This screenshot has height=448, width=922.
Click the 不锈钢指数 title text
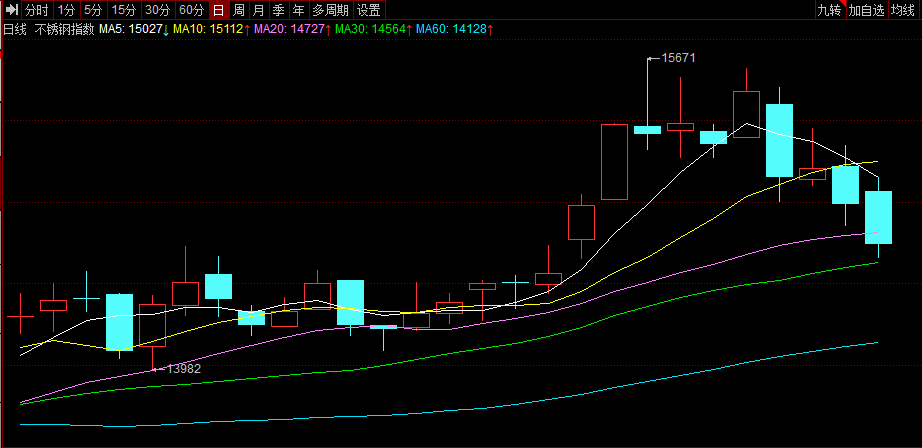click(x=64, y=29)
